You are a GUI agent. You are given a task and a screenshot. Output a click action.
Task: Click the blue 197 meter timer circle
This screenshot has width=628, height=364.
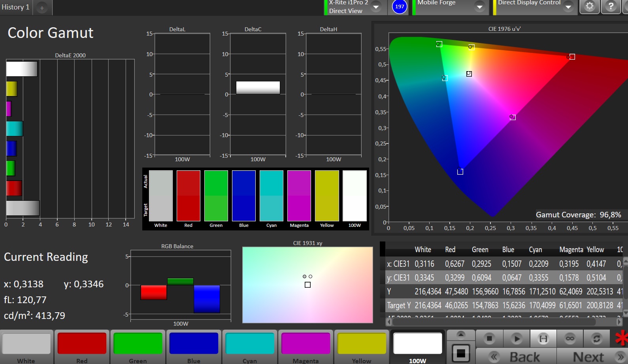coord(400,7)
